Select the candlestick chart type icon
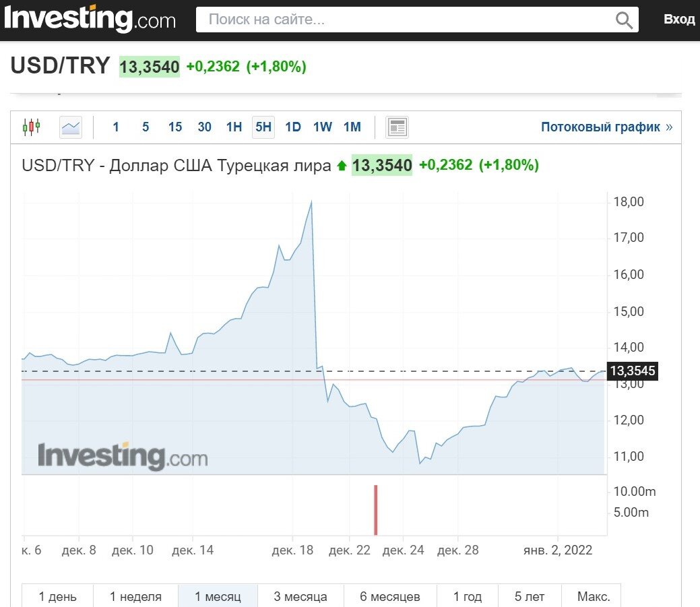 (31, 127)
